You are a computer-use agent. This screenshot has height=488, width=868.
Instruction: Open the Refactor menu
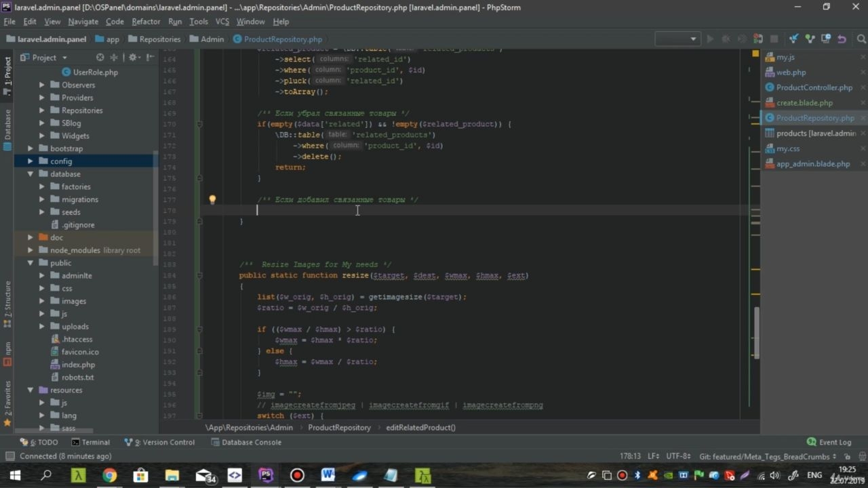coord(146,22)
